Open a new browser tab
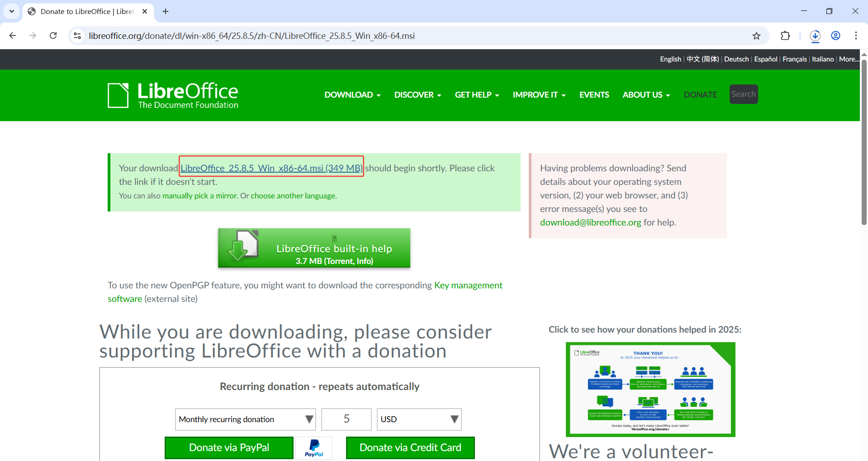Screen dimensions: 868x461 point(166,11)
